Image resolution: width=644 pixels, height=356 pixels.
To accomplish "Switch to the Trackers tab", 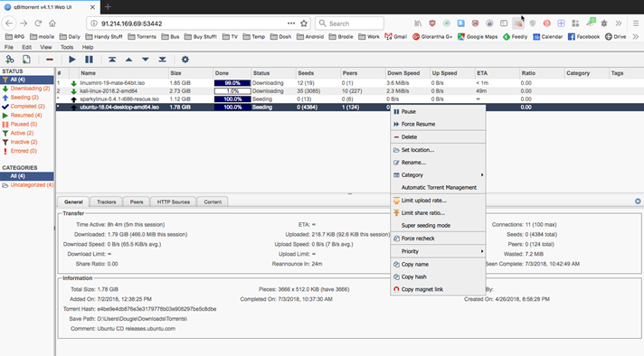I will [107, 201].
